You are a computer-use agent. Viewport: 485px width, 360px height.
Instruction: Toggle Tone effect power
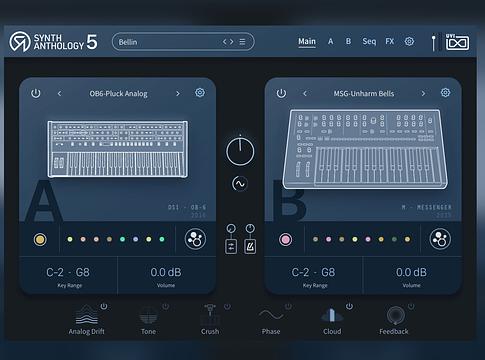point(165,306)
